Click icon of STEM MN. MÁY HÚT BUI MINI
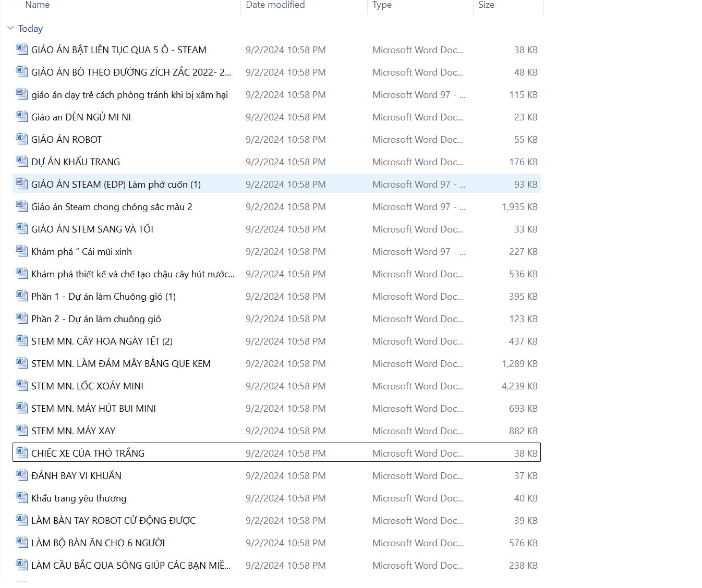 [x=22, y=408]
